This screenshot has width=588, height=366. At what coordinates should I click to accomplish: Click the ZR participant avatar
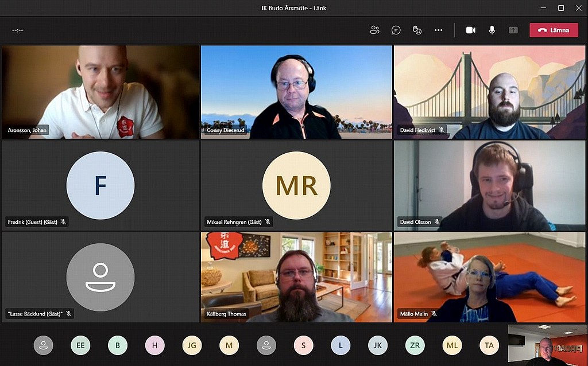coord(415,345)
